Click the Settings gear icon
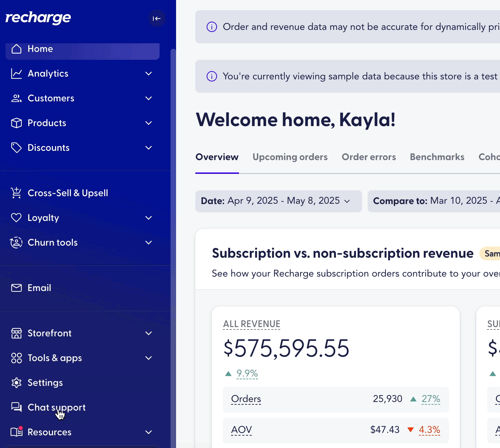 click(x=17, y=383)
